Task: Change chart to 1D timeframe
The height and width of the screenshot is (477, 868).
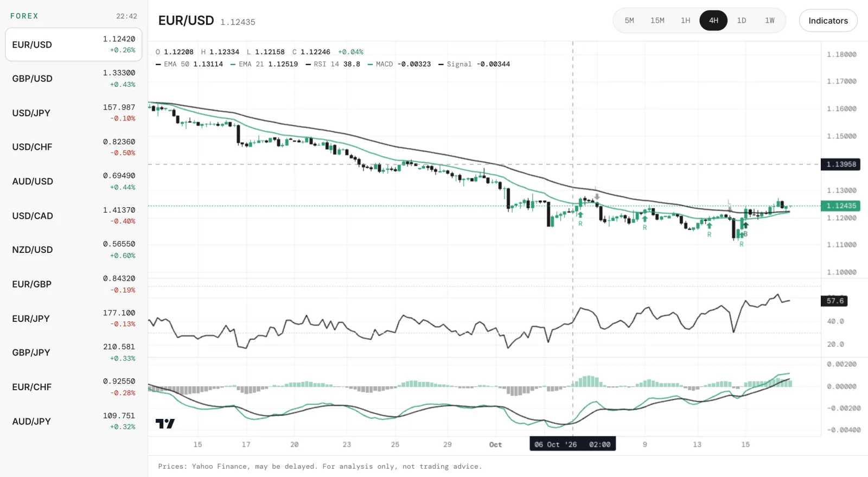Action: pos(742,21)
